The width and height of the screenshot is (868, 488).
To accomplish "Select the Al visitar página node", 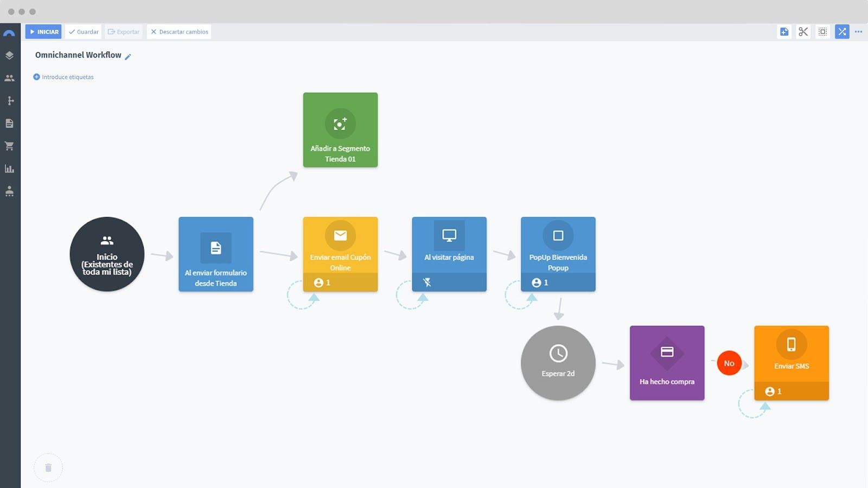I will (449, 254).
